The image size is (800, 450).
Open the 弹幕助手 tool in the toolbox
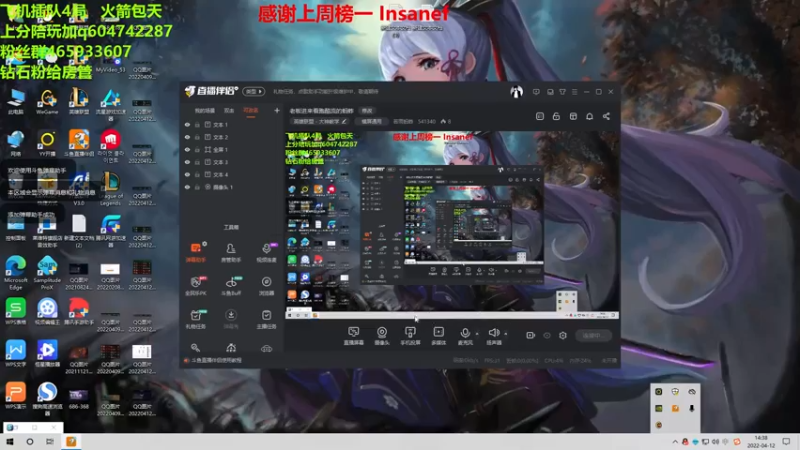(195, 252)
